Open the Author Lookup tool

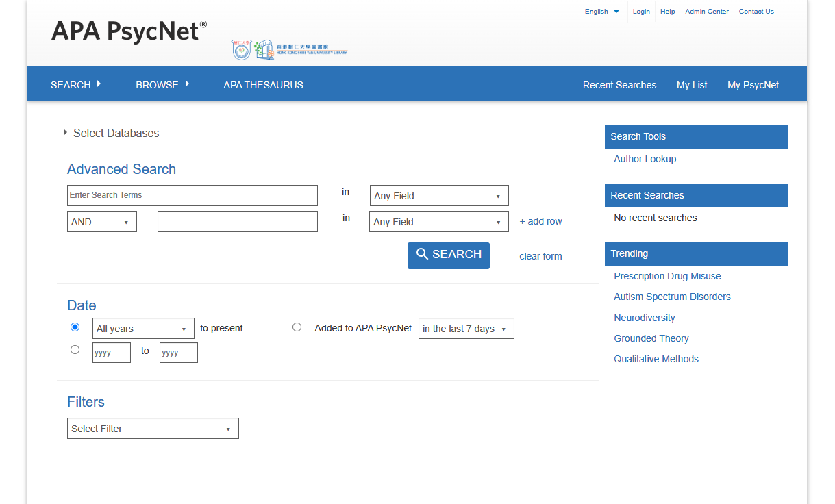[645, 159]
